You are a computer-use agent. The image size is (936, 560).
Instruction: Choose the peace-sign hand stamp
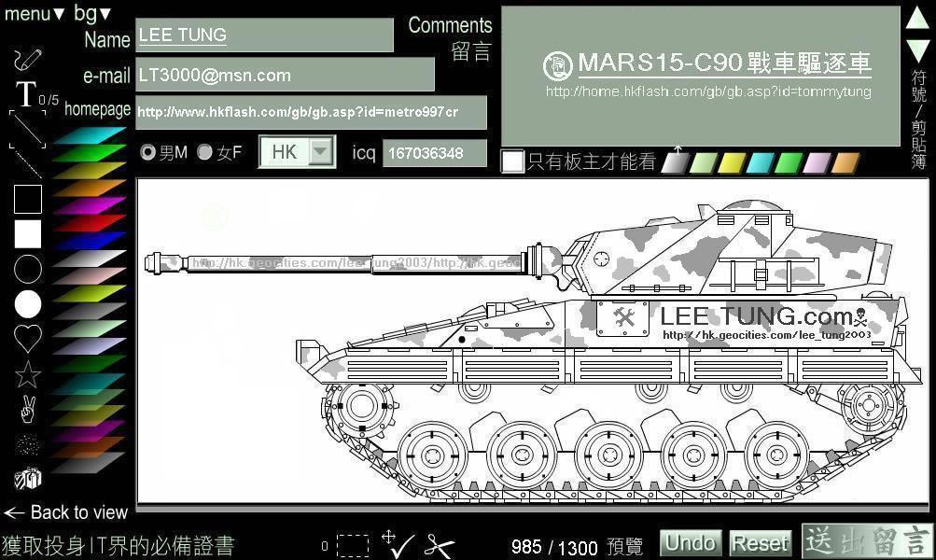coord(27,410)
